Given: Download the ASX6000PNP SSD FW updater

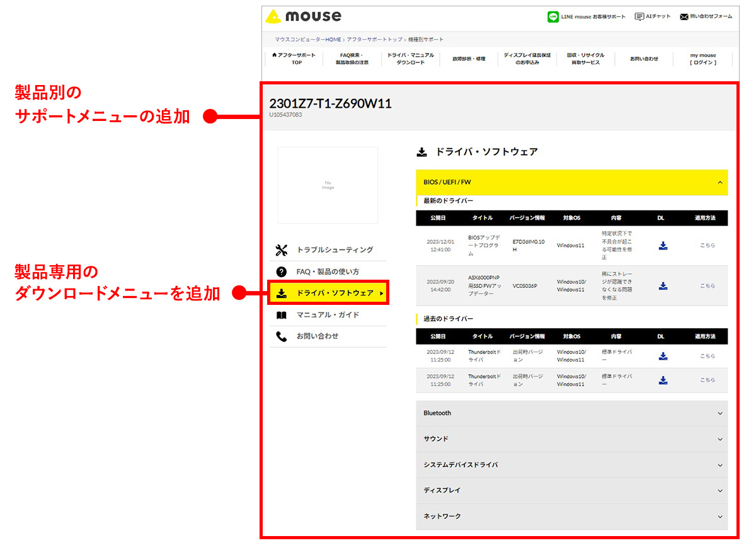Looking at the screenshot, I should click(x=663, y=286).
